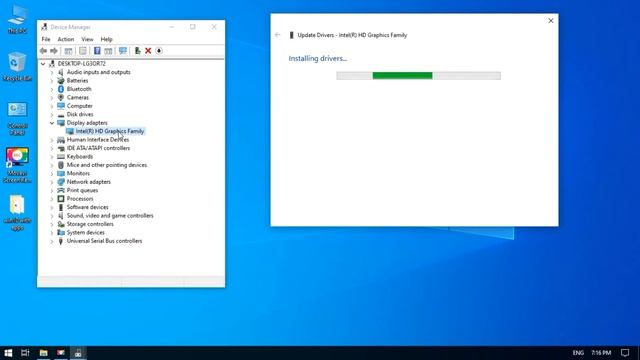Click the 7:16 PM taskbar clock

coord(601,353)
